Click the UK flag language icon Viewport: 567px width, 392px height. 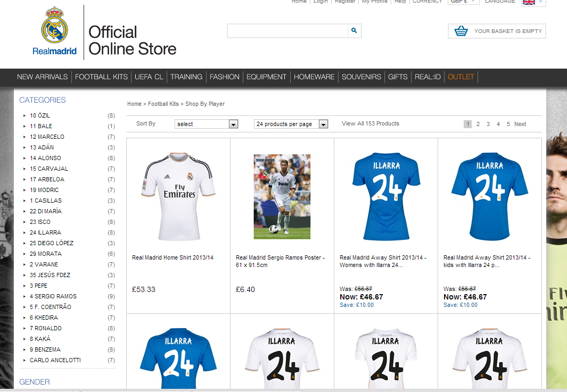coord(529,2)
